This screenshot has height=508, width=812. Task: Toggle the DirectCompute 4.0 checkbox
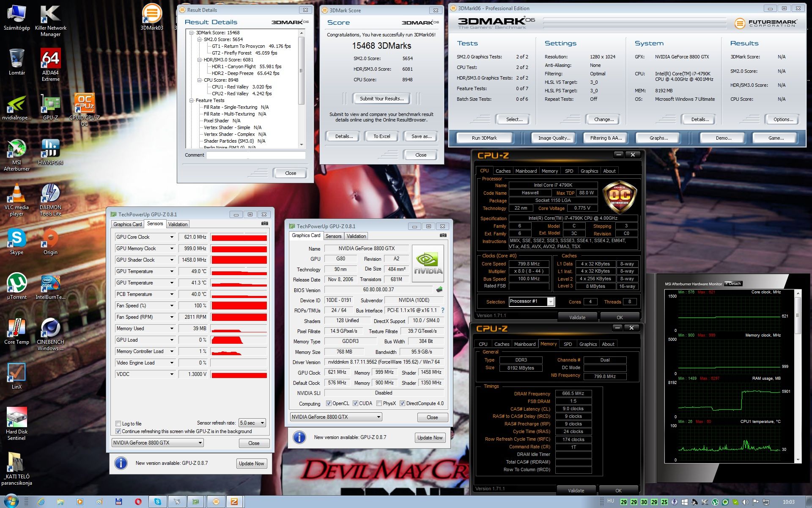click(x=402, y=403)
